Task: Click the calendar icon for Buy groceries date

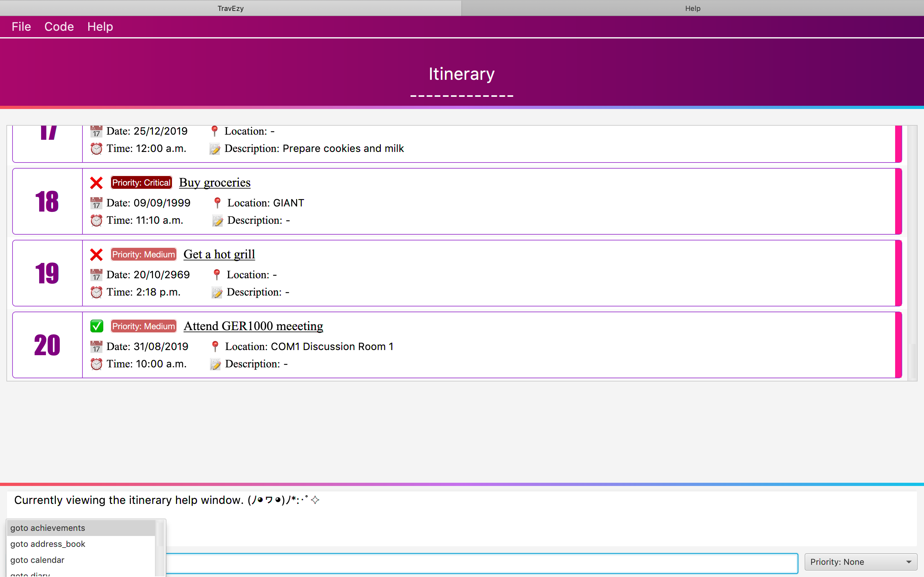Action: pyautogui.click(x=96, y=203)
